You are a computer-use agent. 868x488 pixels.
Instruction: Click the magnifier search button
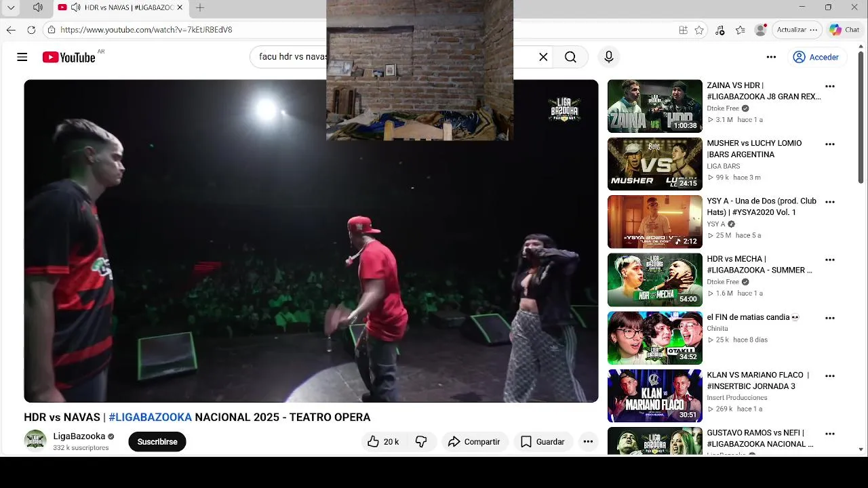[x=570, y=57]
